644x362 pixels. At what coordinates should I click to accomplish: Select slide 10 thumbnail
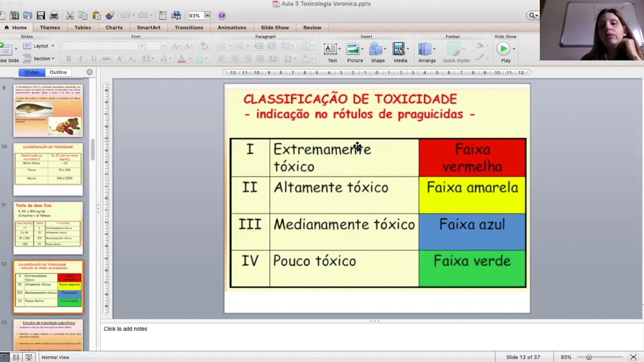pos(48,169)
